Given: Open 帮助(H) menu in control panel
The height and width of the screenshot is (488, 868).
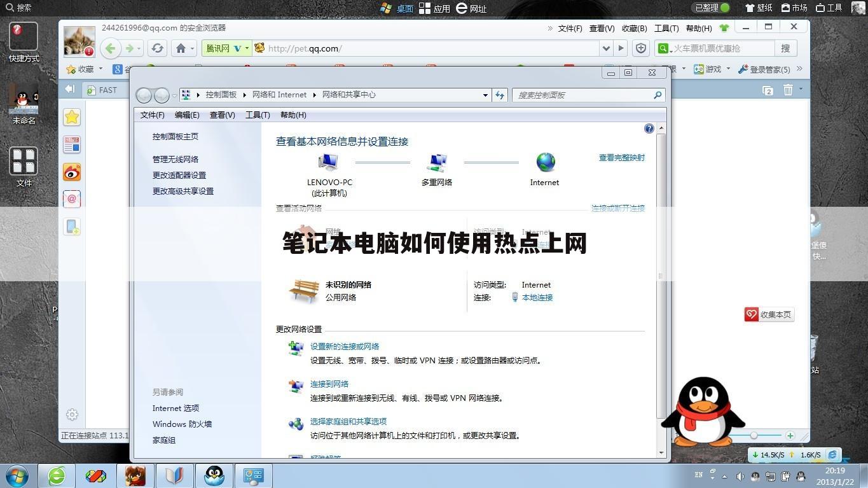Looking at the screenshot, I should point(293,115).
